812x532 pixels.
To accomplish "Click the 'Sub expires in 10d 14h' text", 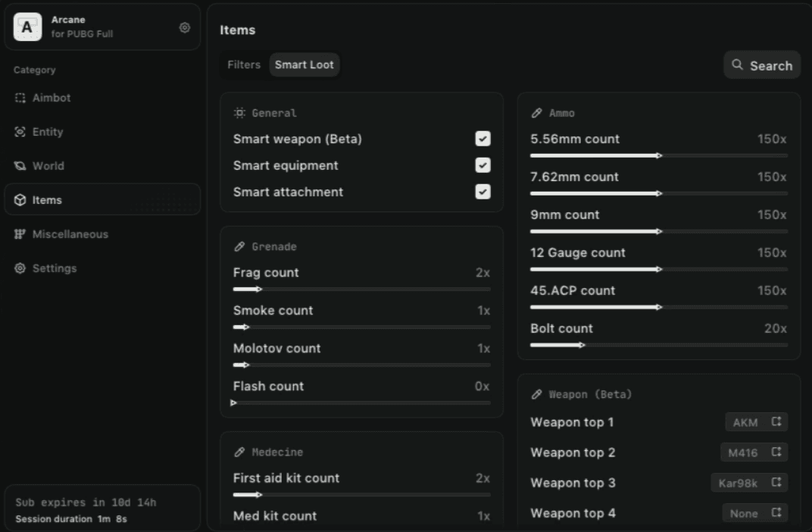I will 86,502.
